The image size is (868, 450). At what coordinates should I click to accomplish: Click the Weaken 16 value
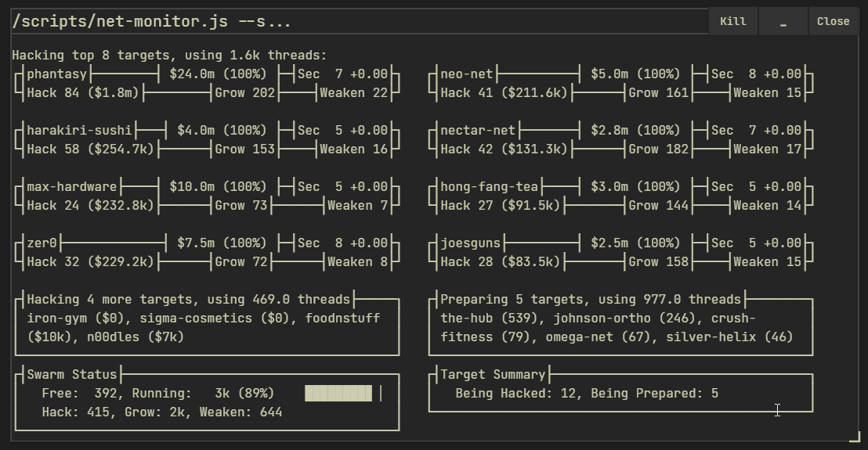[354, 149]
